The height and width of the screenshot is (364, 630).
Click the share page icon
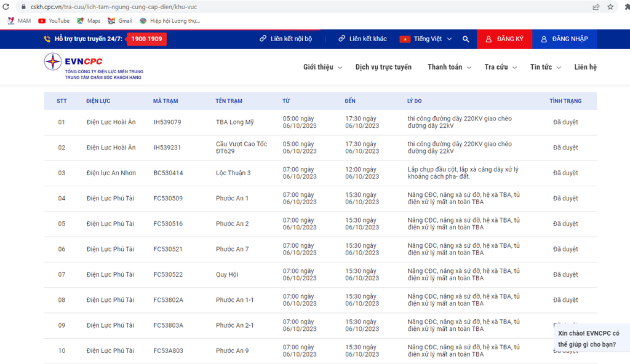(596, 6)
